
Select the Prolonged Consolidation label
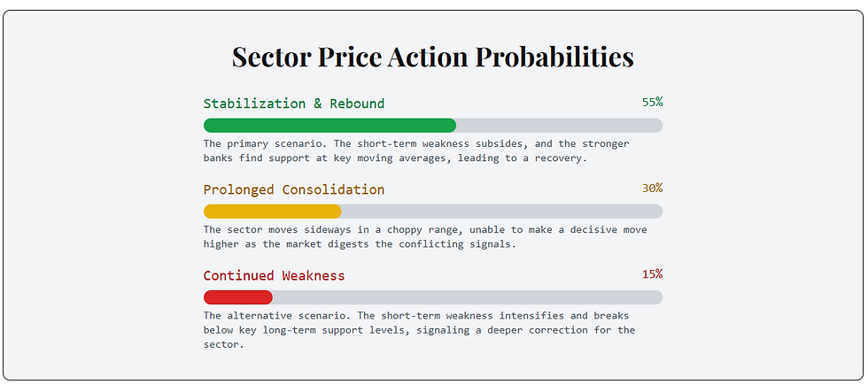pos(294,189)
